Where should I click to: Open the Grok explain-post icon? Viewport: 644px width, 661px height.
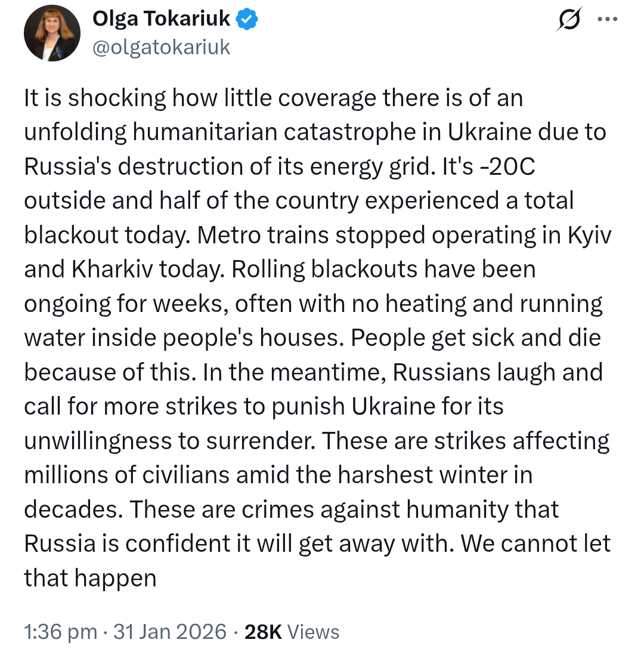point(568,21)
